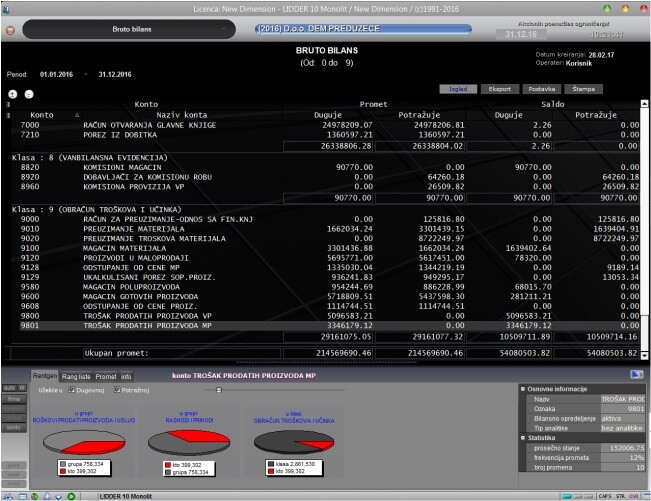Open the Promet tab
The height and width of the screenshot is (501, 651).
[106, 376]
